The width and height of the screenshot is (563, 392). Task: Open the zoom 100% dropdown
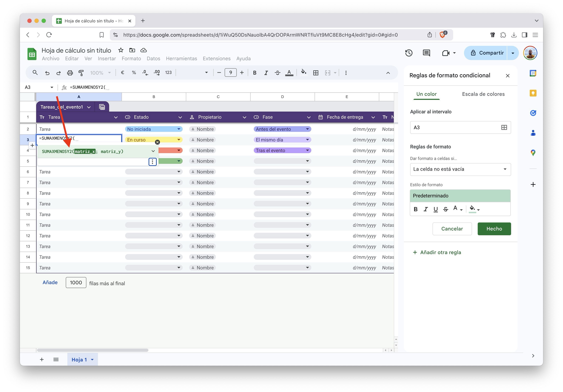click(100, 73)
